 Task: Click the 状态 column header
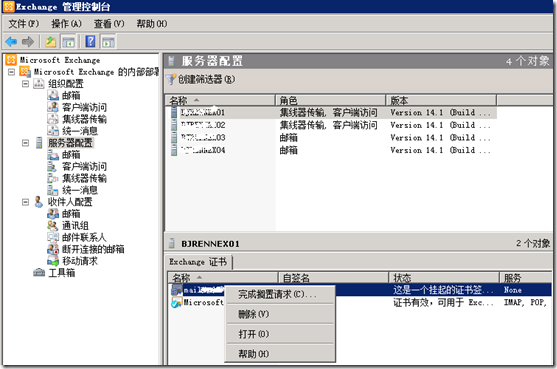444,278
